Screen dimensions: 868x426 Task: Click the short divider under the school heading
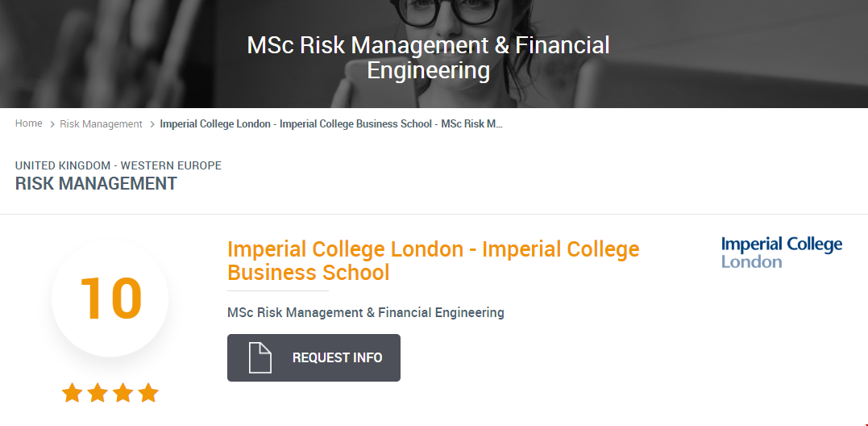(278, 290)
